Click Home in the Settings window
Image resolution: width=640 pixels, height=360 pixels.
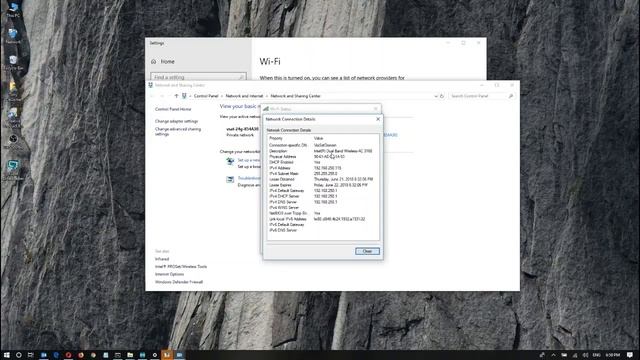pyautogui.click(x=167, y=62)
